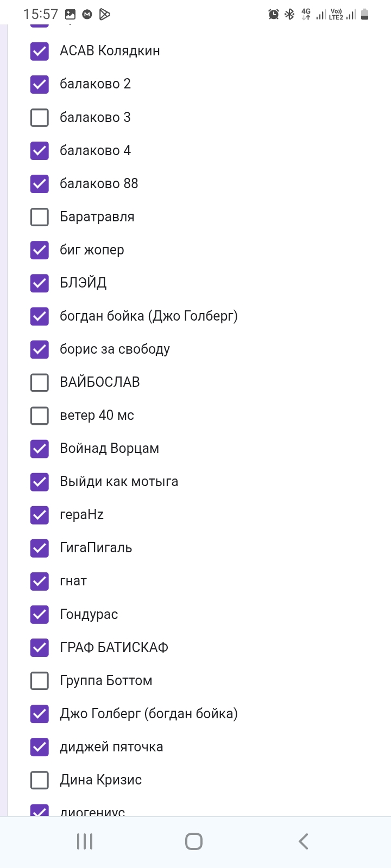This screenshot has height=868, width=391.
Task: Check the балаково 3 checkbox
Action: click(40, 117)
